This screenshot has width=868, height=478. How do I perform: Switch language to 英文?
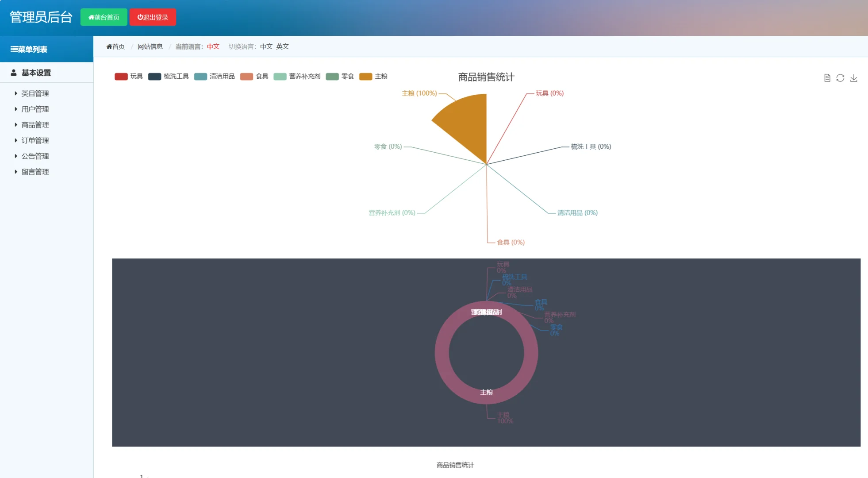[x=282, y=46]
